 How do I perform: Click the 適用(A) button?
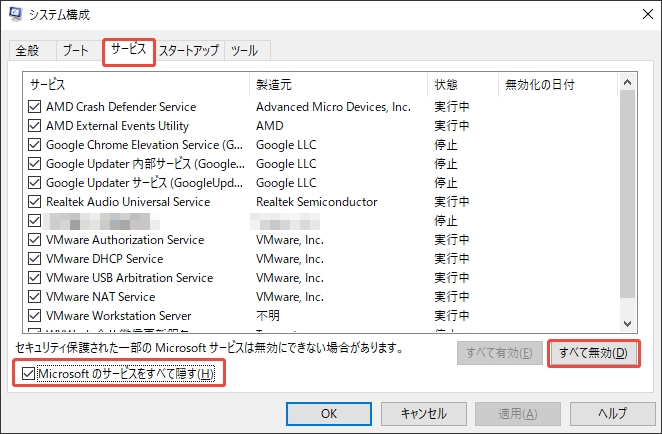tap(518, 413)
